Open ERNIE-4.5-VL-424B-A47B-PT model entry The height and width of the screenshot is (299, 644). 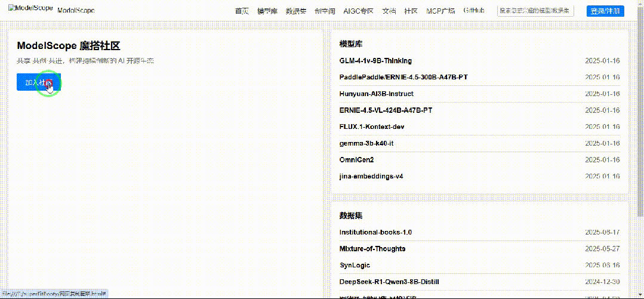[x=386, y=110]
